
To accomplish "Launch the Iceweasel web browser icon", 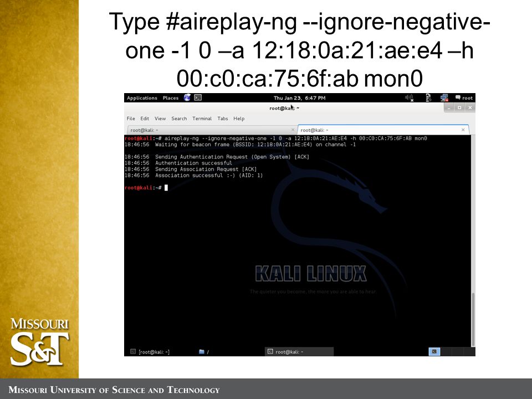I will 187,98.
